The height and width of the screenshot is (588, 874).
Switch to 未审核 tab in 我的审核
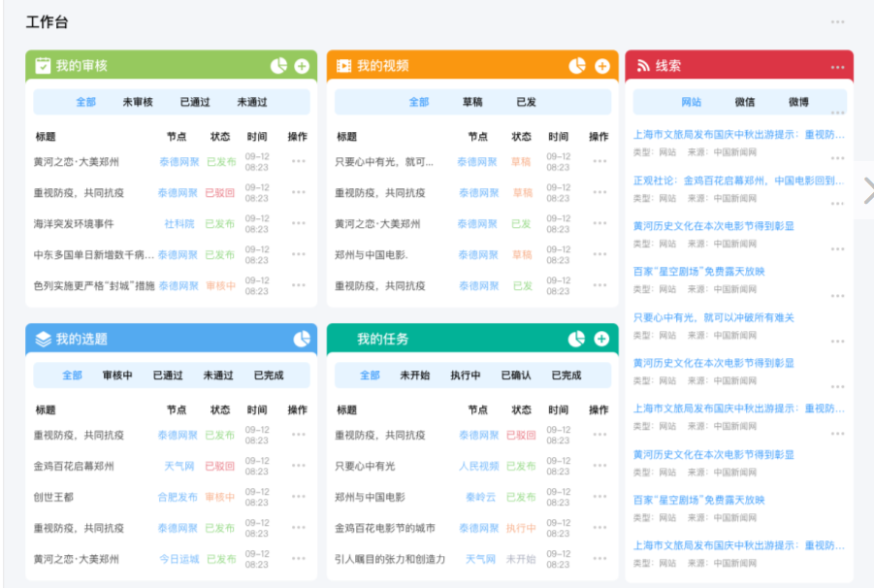coord(138,102)
